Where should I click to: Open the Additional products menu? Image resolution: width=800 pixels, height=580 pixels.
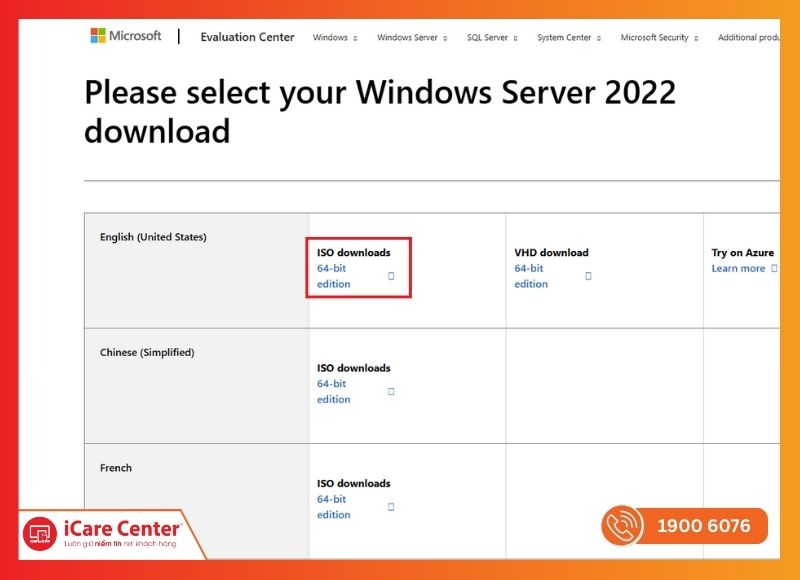click(x=748, y=38)
